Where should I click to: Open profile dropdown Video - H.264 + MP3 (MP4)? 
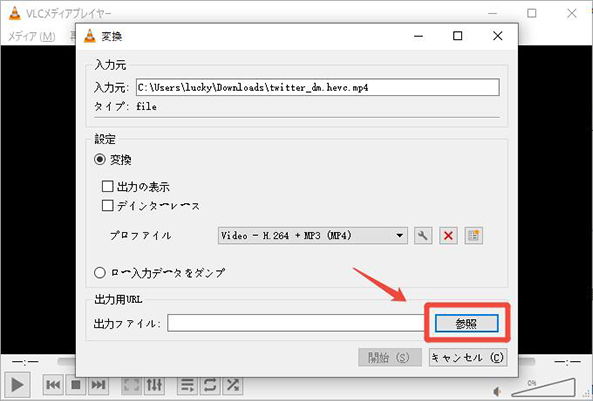tap(312, 236)
